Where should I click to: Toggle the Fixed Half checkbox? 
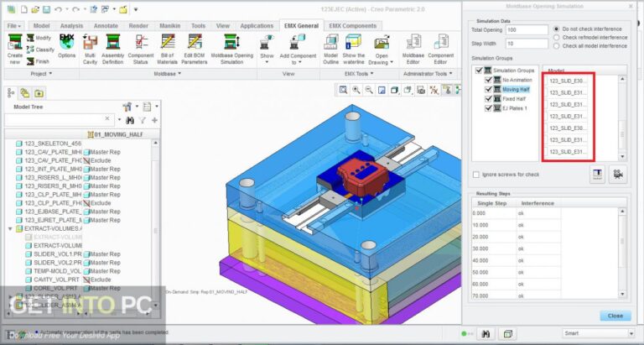(488, 99)
